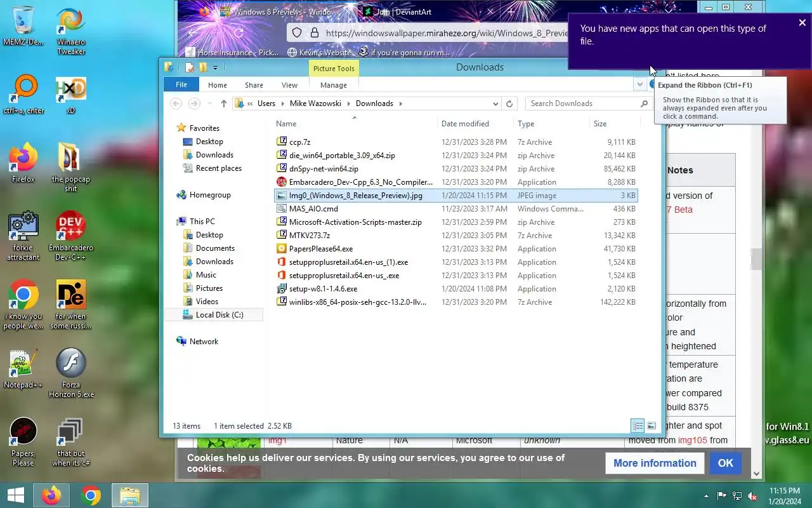
Task: Switch to the Home ribbon tab
Action: 218,85
